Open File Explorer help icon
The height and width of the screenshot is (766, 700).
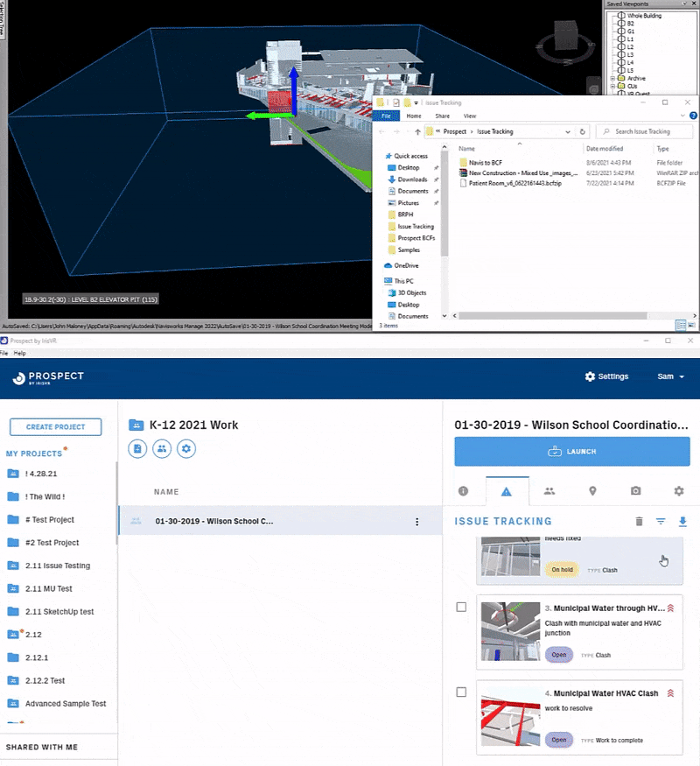click(693, 116)
